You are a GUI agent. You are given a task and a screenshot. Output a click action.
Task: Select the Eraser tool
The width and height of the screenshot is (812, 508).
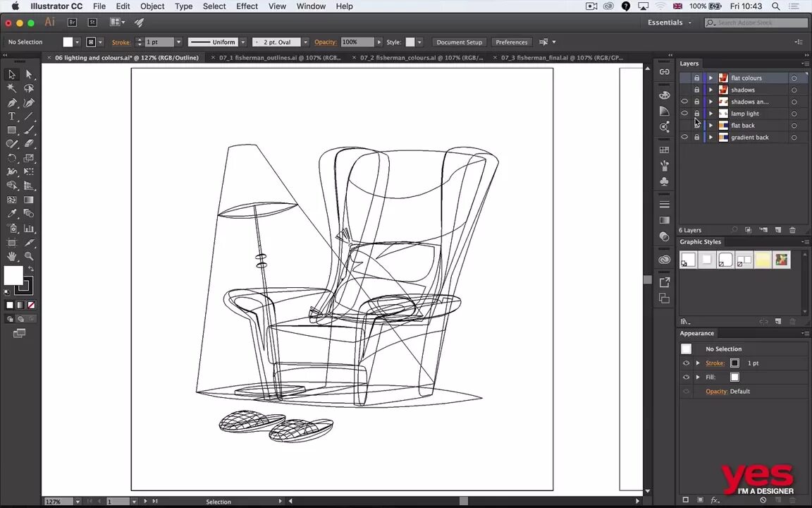point(29,144)
